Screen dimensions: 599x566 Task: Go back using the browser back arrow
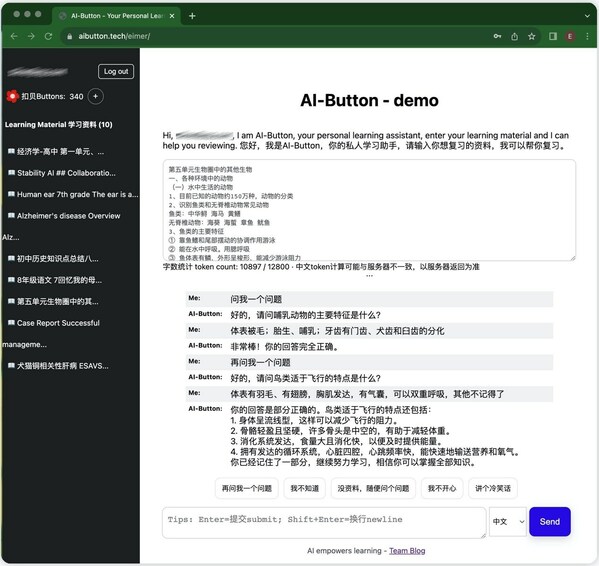(14, 36)
